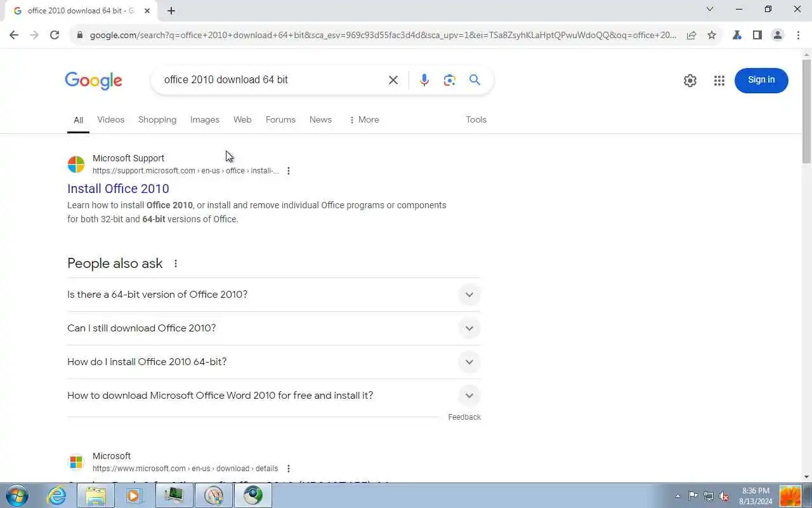The width and height of the screenshot is (812, 508).
Task: Open the tab search chevron in title bar
Action: click(710, 9)
